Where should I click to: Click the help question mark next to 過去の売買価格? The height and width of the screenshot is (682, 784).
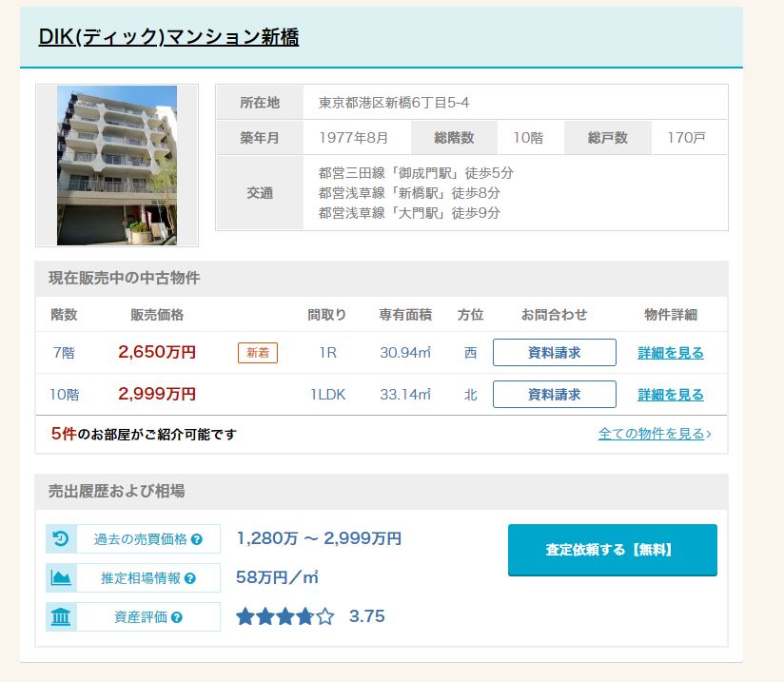click(x=197, y=539)
